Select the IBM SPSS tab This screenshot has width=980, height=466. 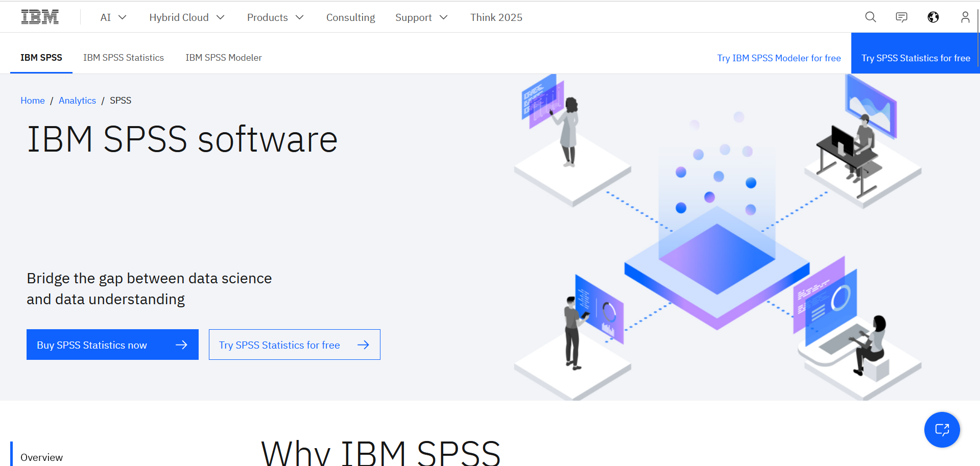coord(41,58)
